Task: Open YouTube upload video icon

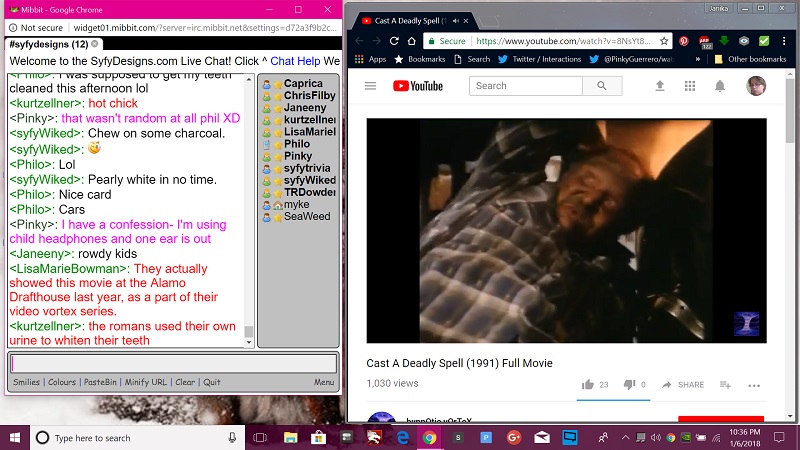Action: [x=660, y=86]
